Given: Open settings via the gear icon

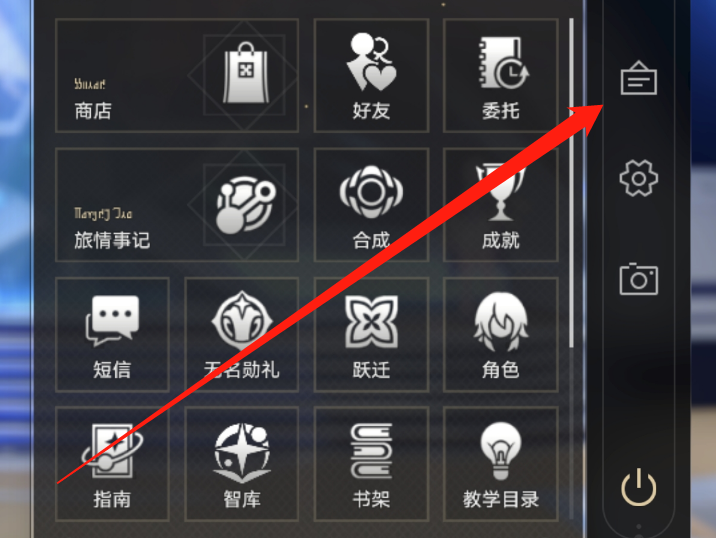Looking at the screenshot, I should pos(639,178).
